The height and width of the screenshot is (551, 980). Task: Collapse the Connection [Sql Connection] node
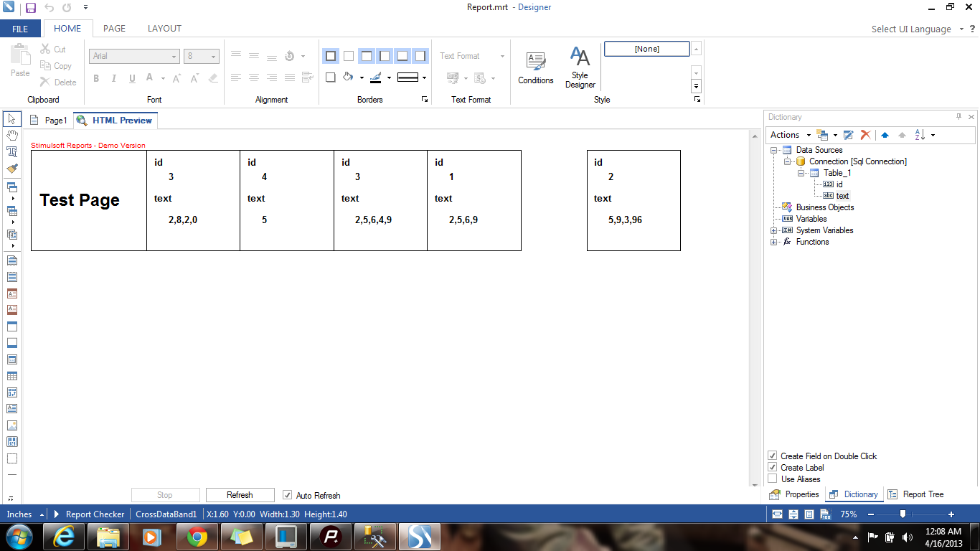tap(787, 161)
